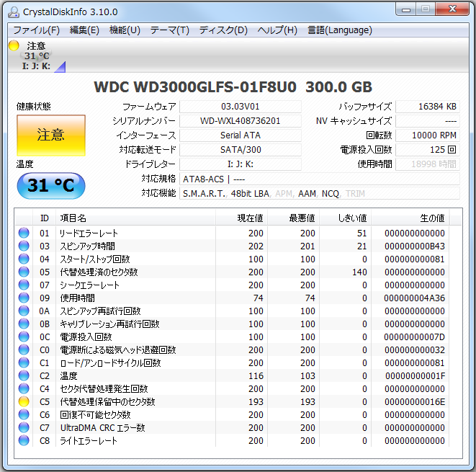The height and width of the screenshot is (472, 476).
Task: Select the disk I: J: K: entry
Action: (36, 66)
